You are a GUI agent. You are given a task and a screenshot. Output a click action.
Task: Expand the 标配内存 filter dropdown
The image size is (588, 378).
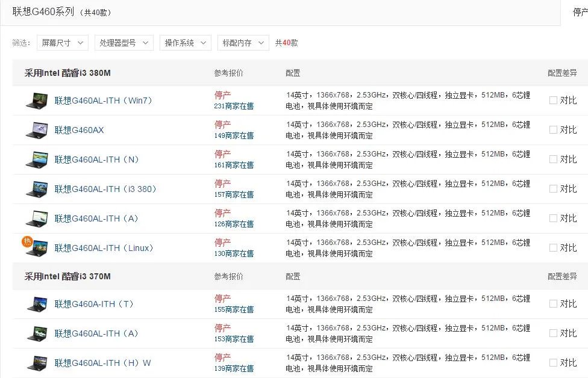point(243,43)
